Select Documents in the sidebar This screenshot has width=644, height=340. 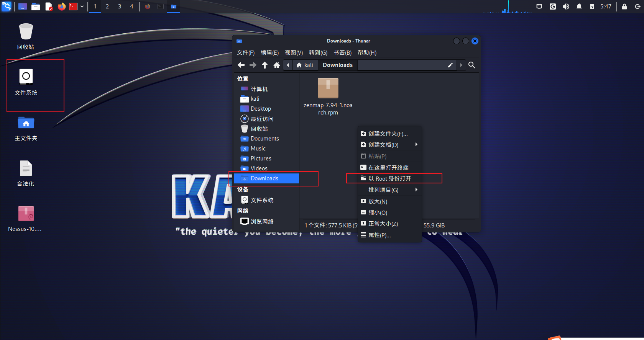266,139
